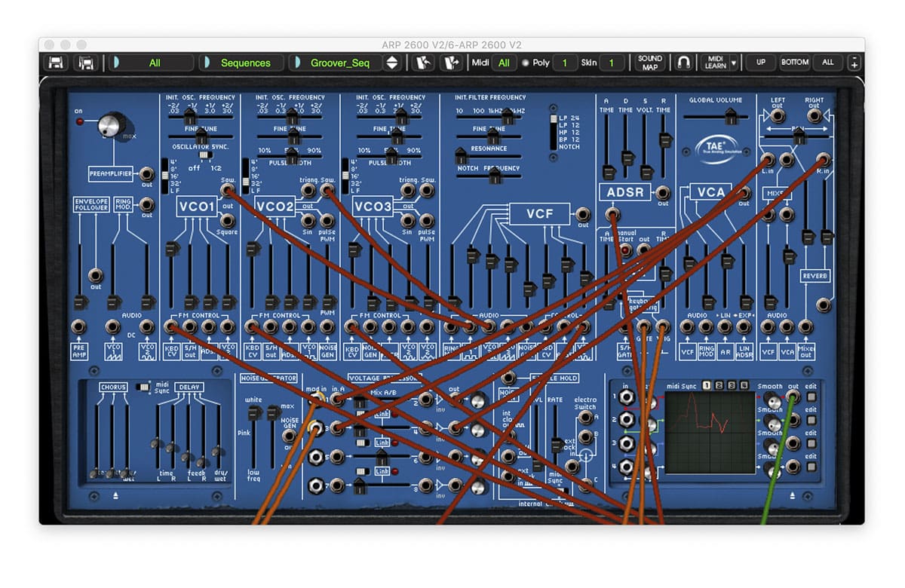Click the Global Volume slider
Screen dimensions: 905x588
(715, 117)
